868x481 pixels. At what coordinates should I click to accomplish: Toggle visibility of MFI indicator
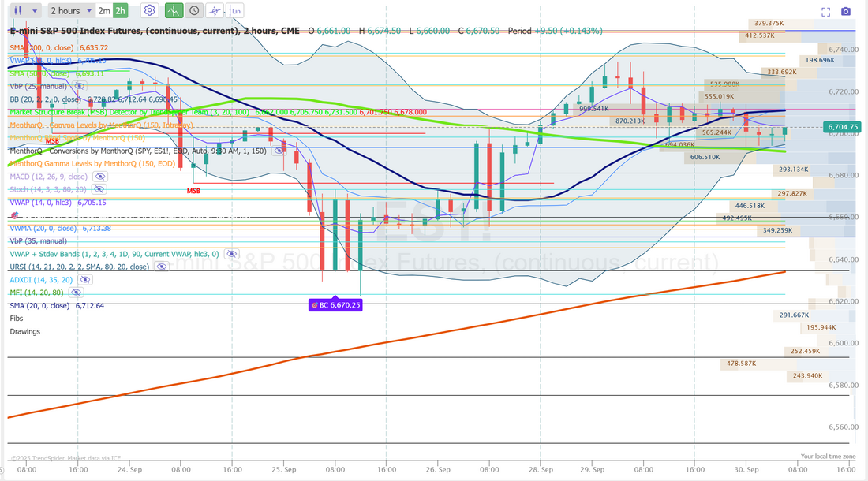click(77, 293)
